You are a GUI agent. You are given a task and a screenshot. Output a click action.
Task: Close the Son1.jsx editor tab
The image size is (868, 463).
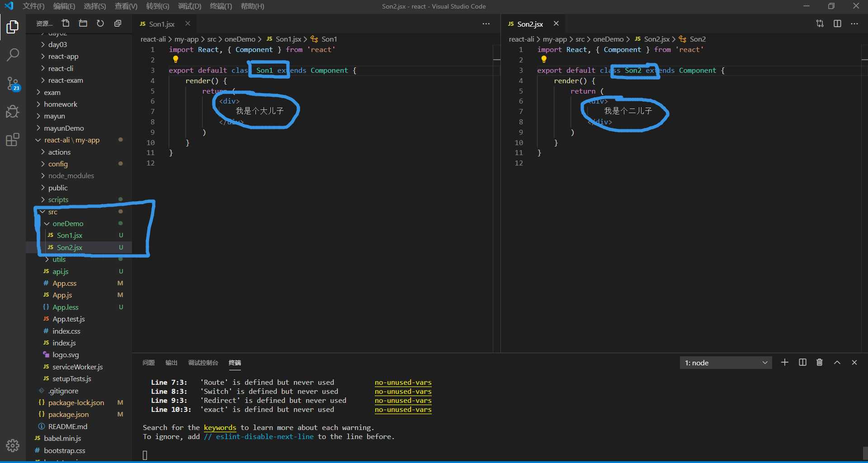(x=188, y=24)
